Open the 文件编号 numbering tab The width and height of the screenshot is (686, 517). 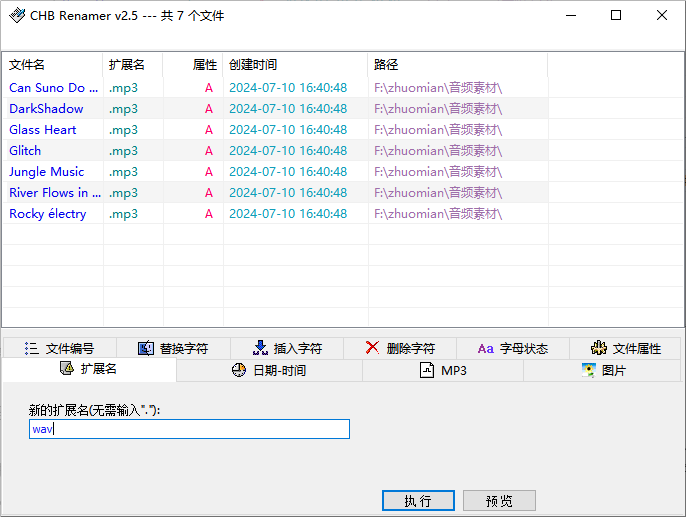[x=59, y=348]
